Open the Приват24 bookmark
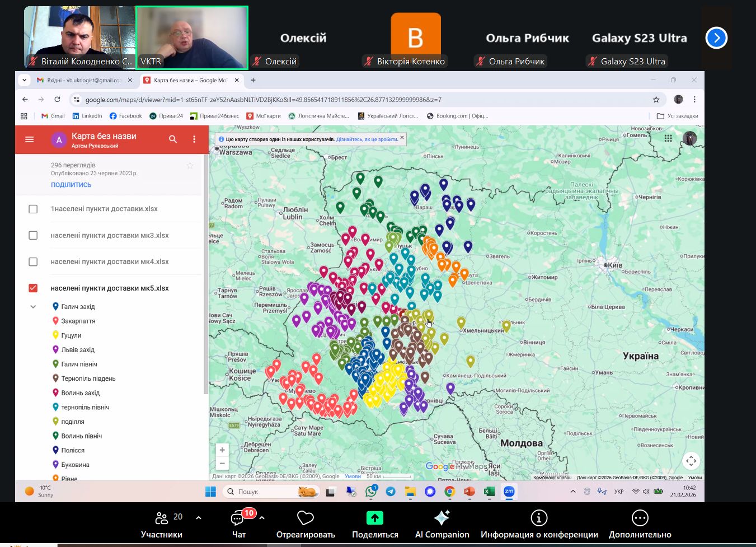Screen dimensions: 756x547 coord(166,116)
